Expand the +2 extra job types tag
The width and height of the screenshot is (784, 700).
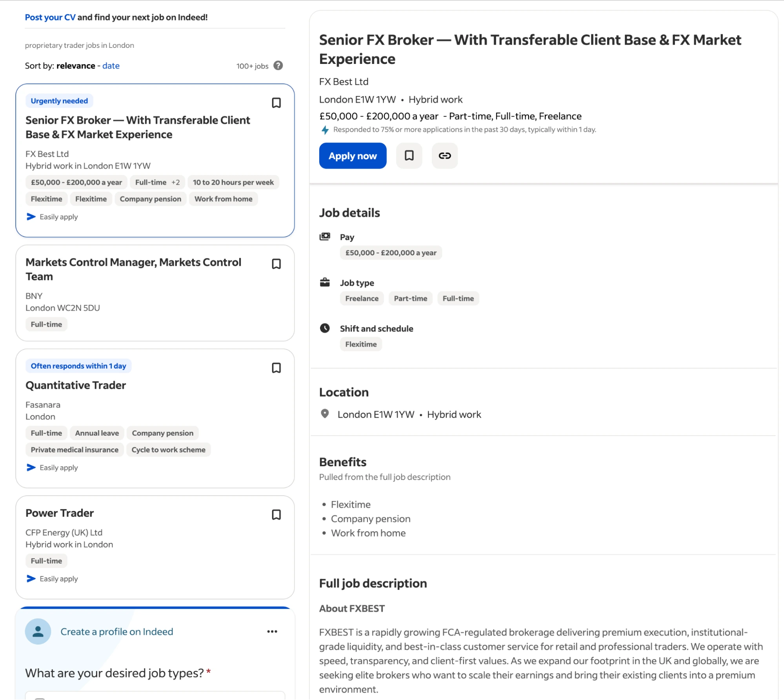[175, 182]
